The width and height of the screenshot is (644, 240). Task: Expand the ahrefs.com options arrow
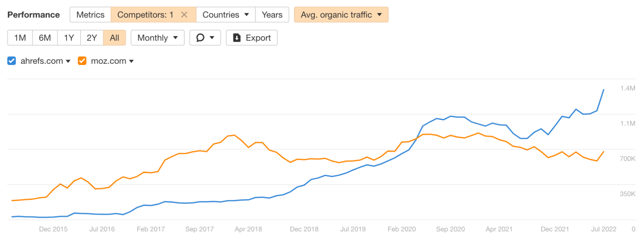click(x=68, y=61)
